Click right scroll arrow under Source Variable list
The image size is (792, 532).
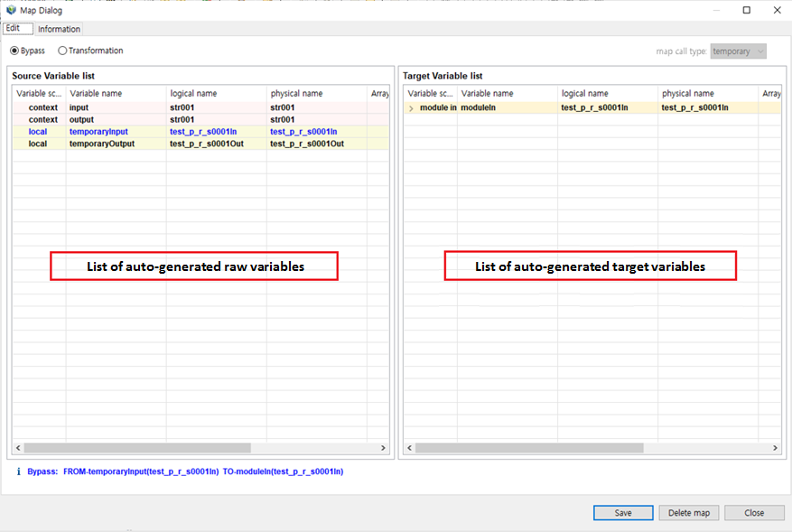382,447
